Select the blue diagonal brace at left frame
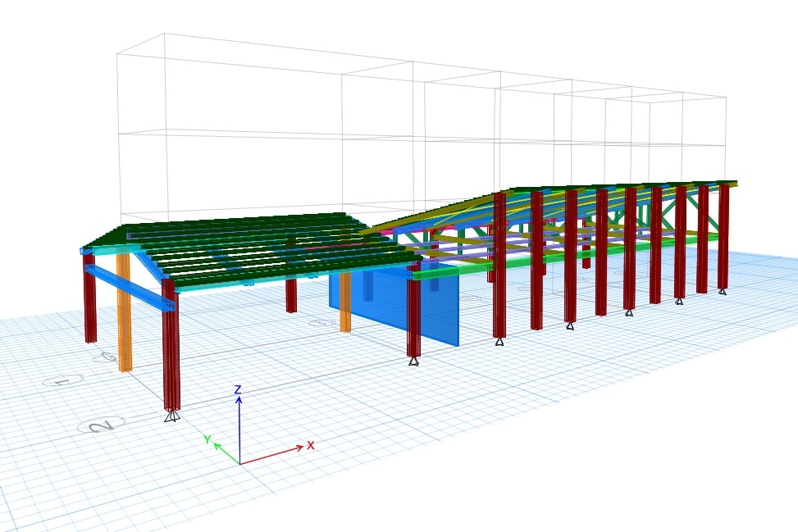Image resolution: width=798 pixels, height=532 pixels. (x=130, y=287)
